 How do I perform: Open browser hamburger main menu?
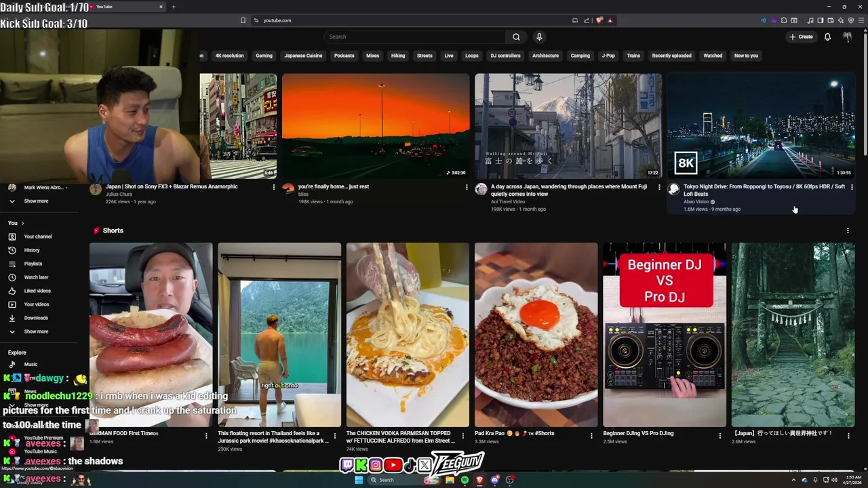tap(861, 20)
